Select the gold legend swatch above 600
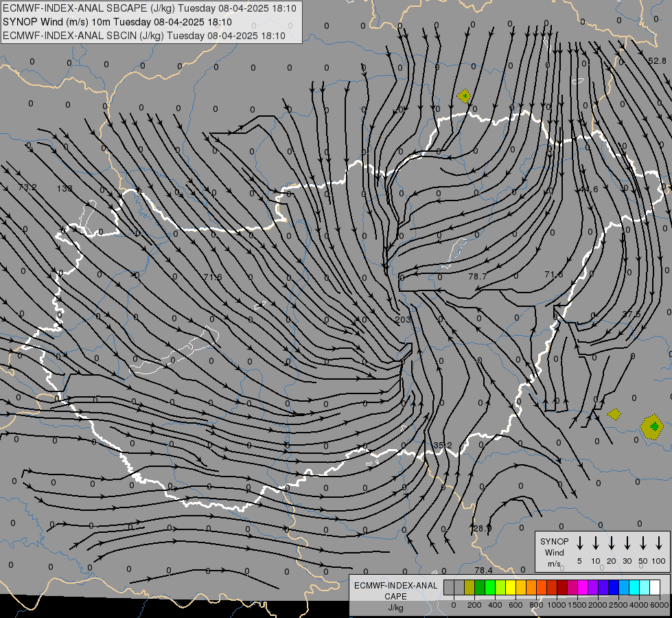Image resolution: width=672 pixels, height=618 pixels. point(521,587)
